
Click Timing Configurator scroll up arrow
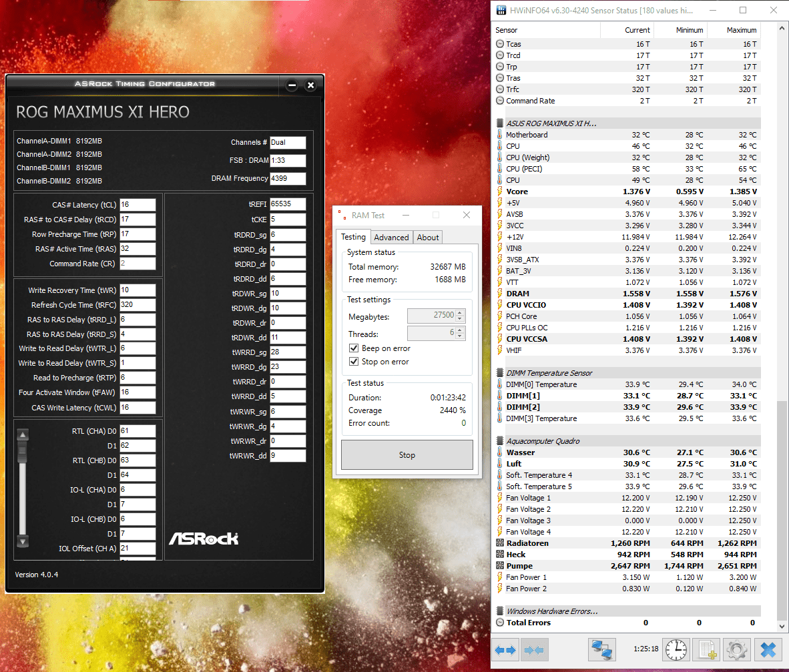[23, 434]
